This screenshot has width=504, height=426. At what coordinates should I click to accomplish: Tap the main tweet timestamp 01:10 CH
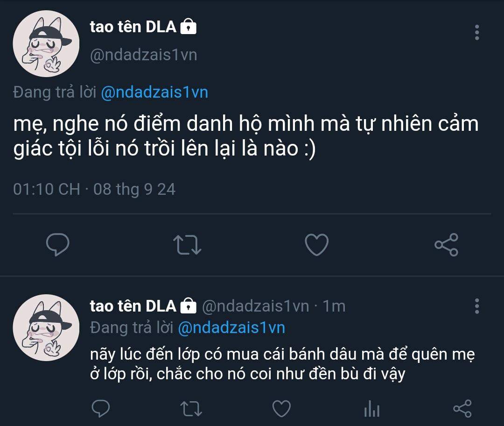pyautogui.click(x=46, y=189)
